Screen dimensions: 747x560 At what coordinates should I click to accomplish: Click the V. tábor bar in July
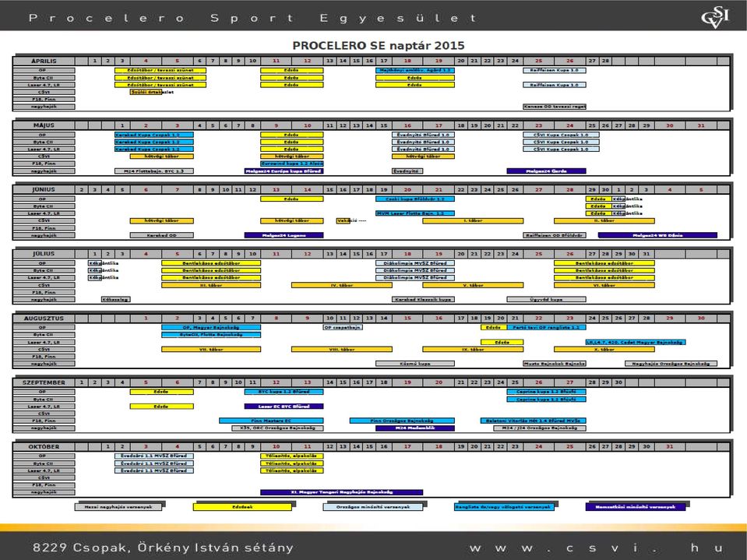473,285
